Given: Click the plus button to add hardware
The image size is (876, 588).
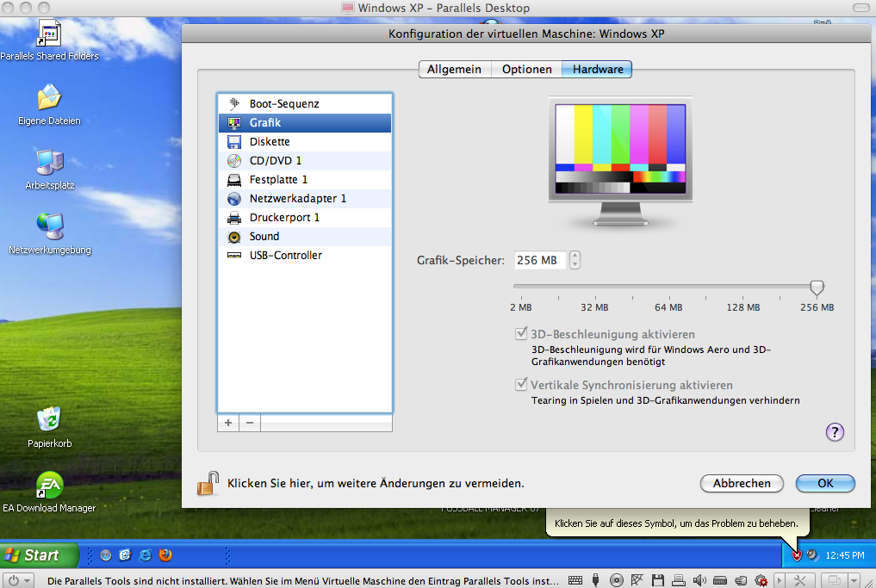Looking at the screenshot, I should tap(228, 423).
